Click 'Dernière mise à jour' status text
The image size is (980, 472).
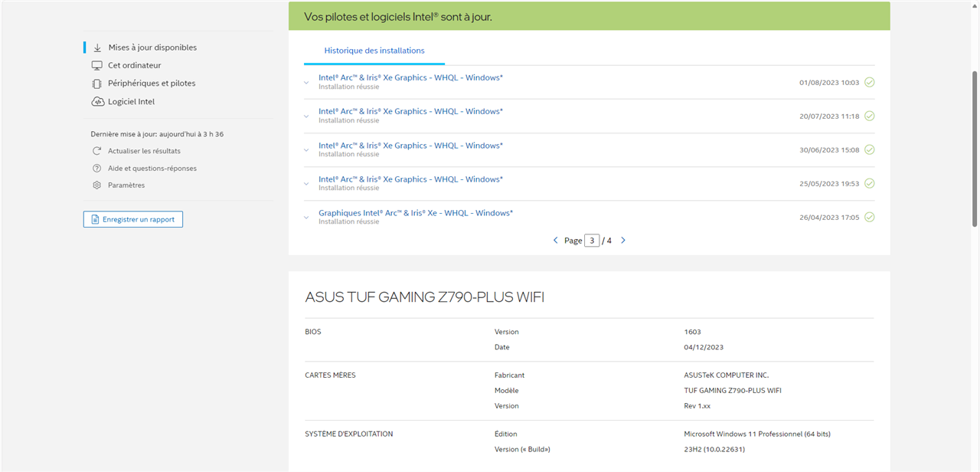[157, 134]
